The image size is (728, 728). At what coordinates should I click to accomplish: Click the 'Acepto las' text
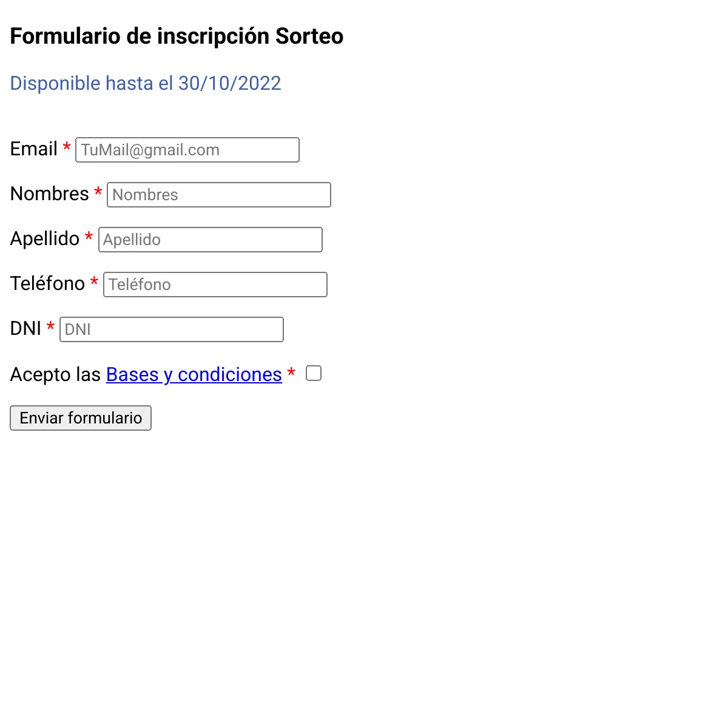(55, 375)
